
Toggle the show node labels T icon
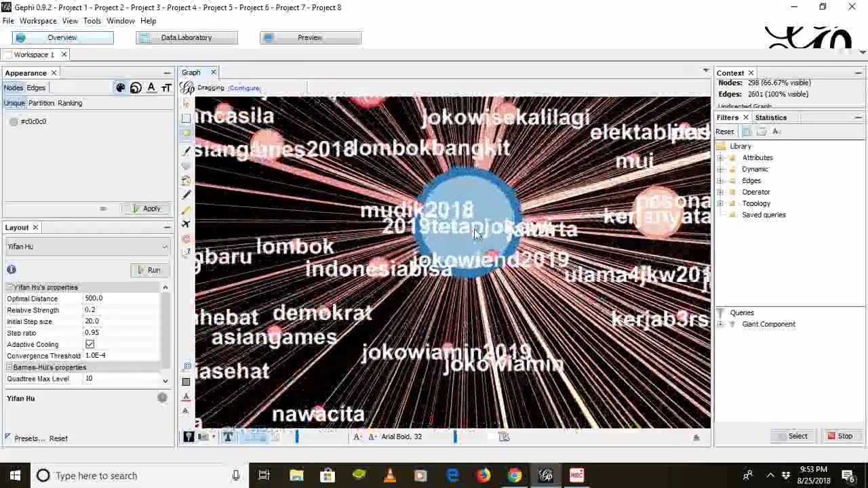click(x=228, y=437)
